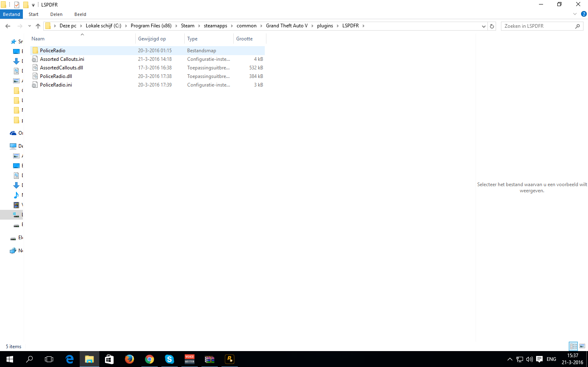Navigate to Deze pc in the address bar

point(68,26)
